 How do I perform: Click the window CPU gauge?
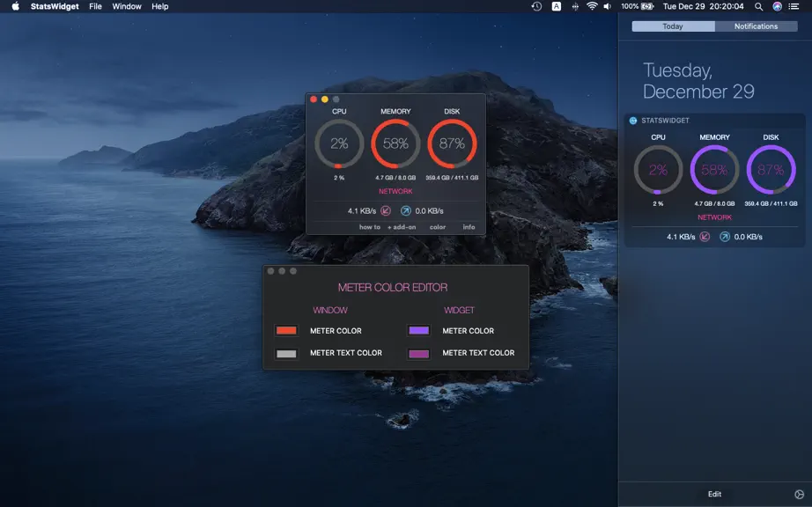coord(339,143)
